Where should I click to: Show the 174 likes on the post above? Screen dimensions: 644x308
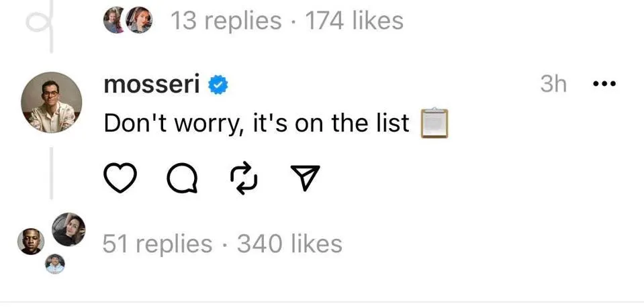355,21
